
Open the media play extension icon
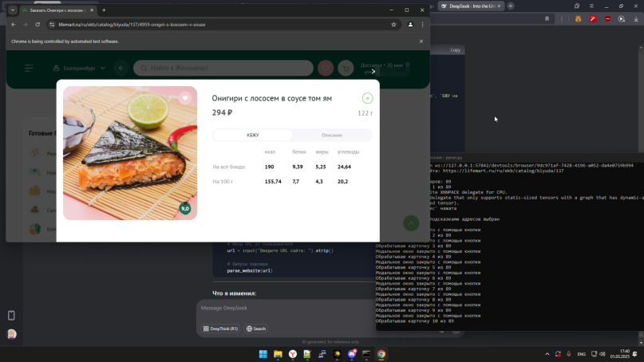622,19
